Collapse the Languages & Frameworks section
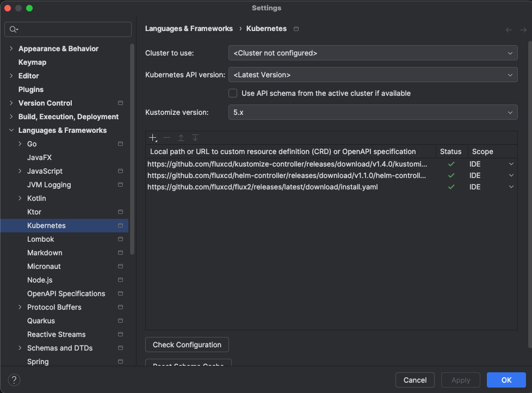Image resolution: width=532 pixels, height=393 pixels. coord(11,130)
